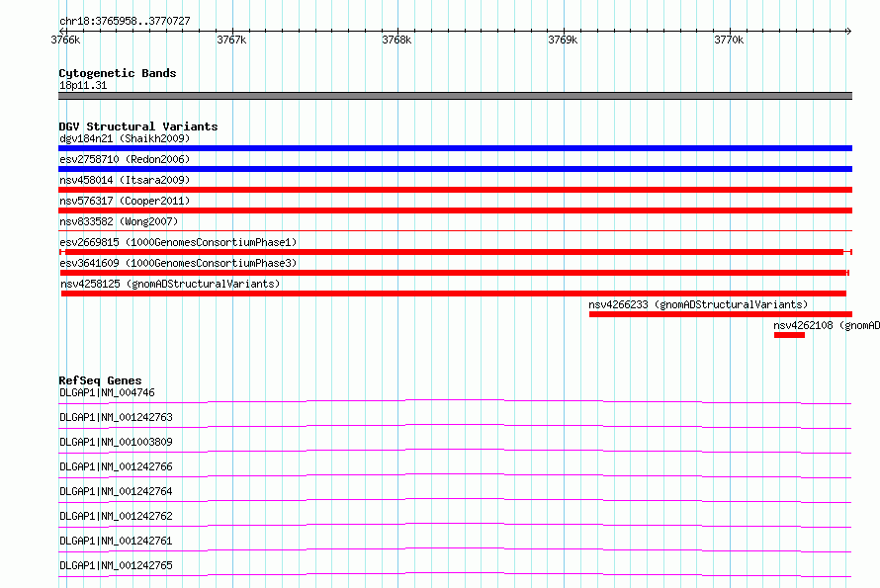Viewport: 880px width, 588px height.
Task: Click the red nsv458014 variant bar
Action: [x=455, y=190]
